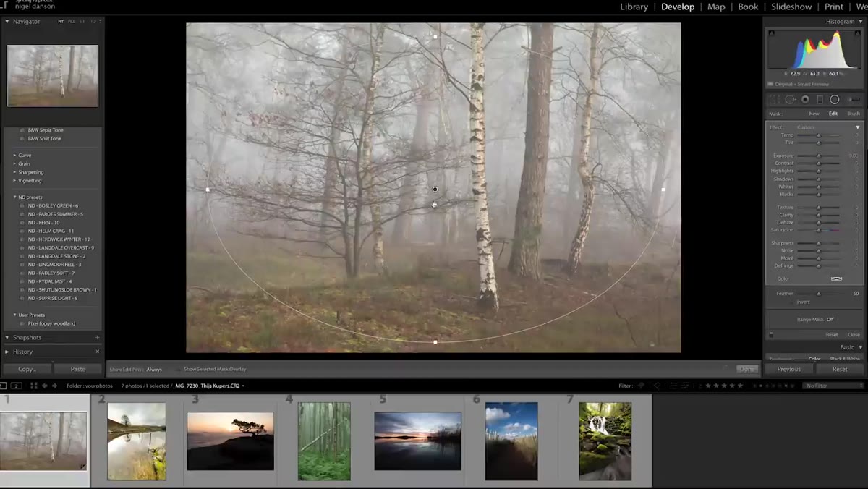Click the Reset button beside Previous
Screen dimensions: 868x489
click(839, 369)
